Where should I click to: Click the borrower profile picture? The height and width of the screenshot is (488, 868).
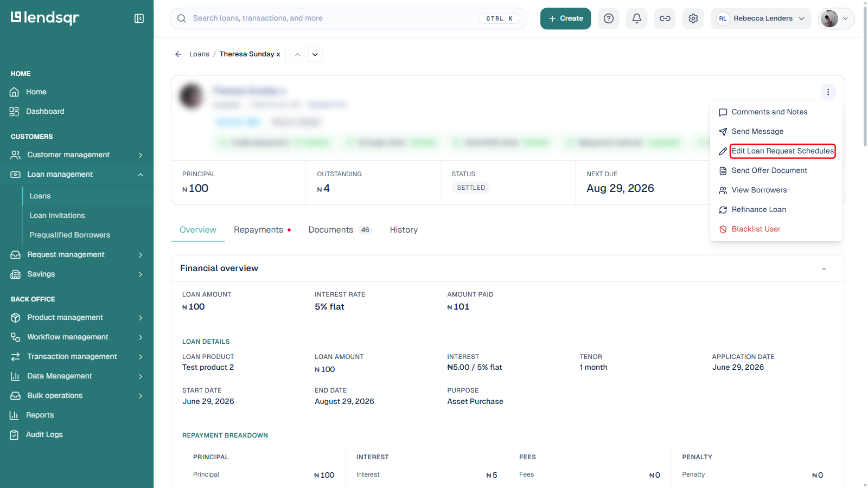point(192,96)
